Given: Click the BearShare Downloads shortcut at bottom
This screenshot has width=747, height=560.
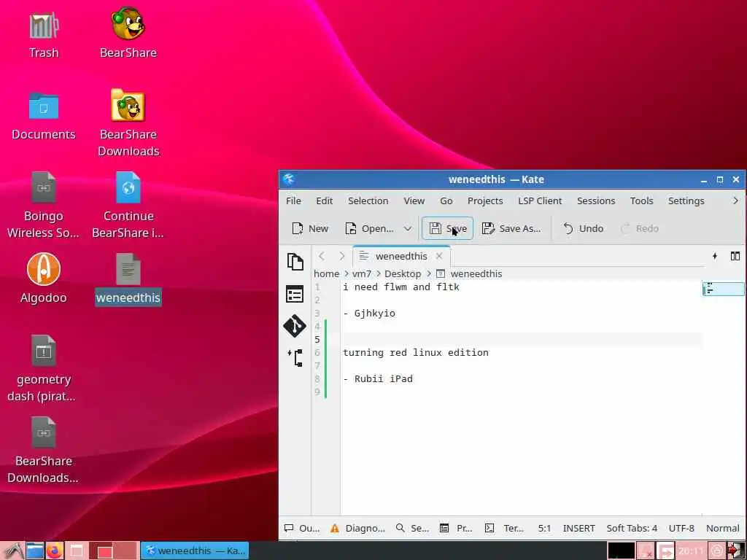Looking at the screenshot, I should tap(43, 451).
